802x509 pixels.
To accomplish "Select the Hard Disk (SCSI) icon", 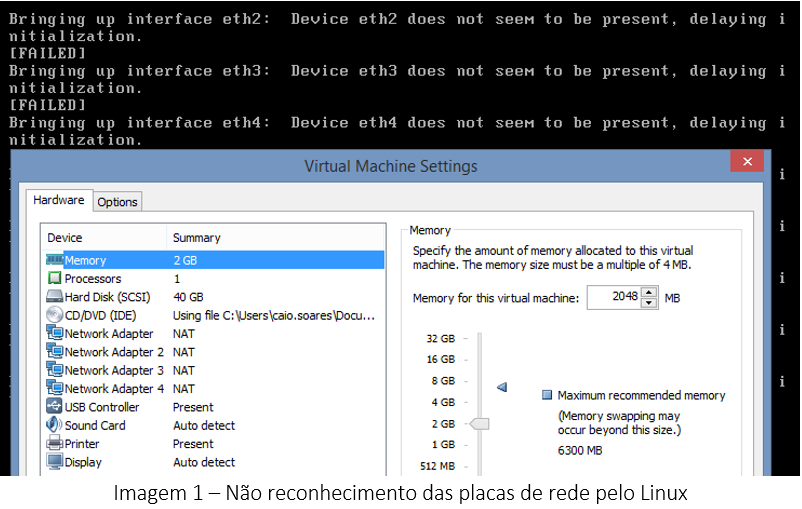I will coord(54,297).
